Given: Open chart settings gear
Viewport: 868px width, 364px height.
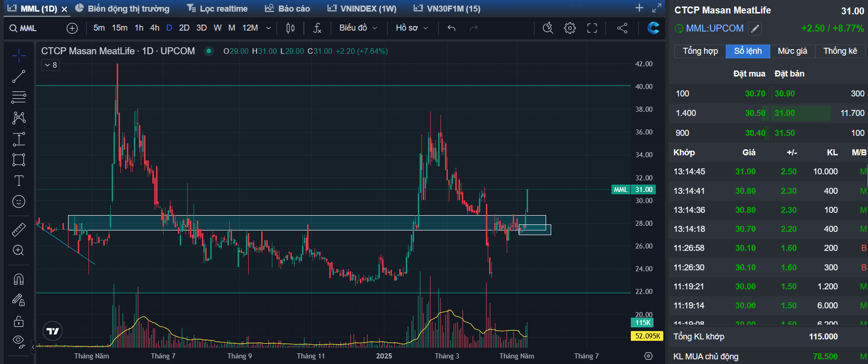Looking at the screenshot, I should pyautogui.click(x=570, y=28).
